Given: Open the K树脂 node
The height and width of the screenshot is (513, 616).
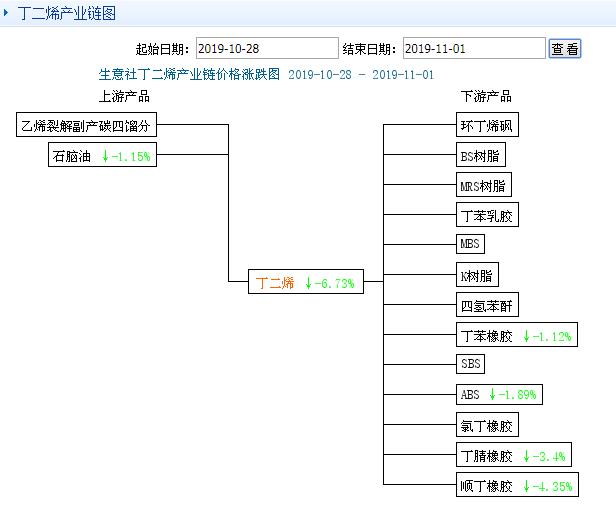Looking at the screenshot, I should click(477, 275).
